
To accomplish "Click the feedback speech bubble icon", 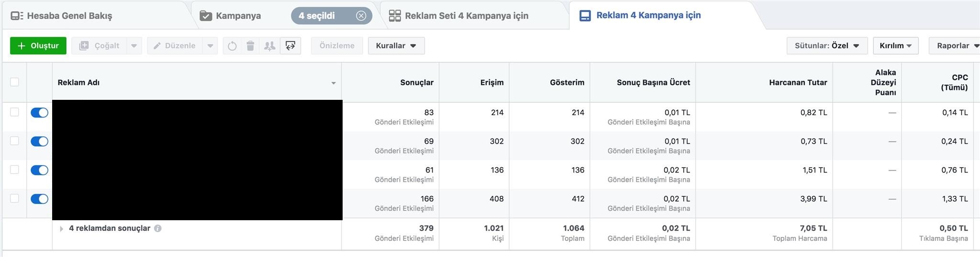I will pyautogui.click(x=290, y=46).
